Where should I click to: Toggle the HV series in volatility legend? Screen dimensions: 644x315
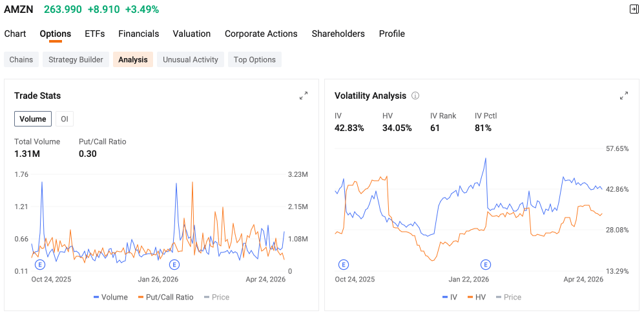477,297
